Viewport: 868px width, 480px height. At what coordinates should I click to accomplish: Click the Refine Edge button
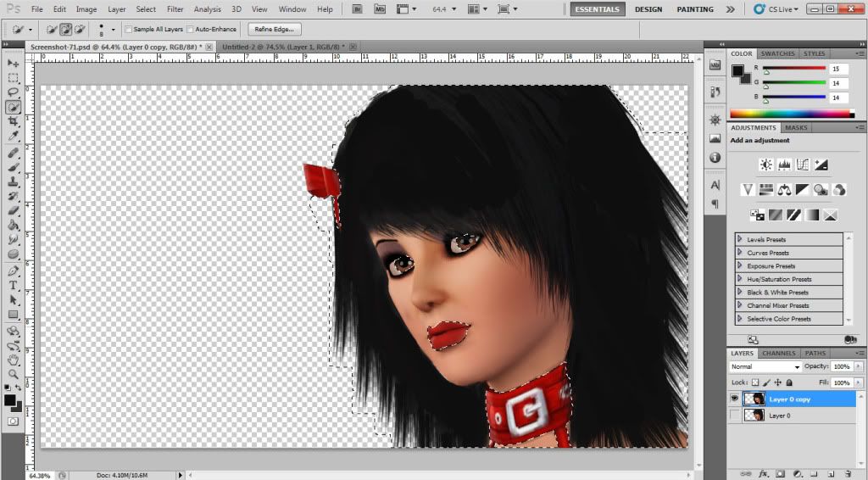click(275, 30)
